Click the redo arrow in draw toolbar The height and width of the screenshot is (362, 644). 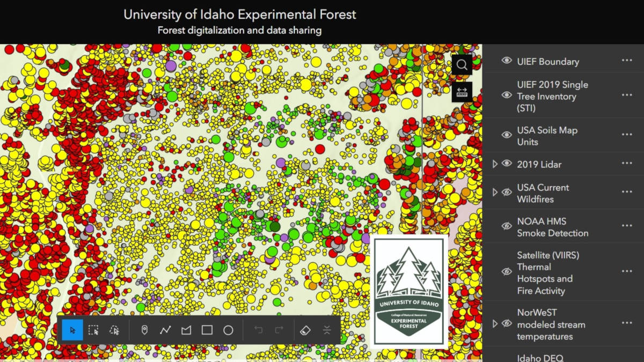[279, 330]
